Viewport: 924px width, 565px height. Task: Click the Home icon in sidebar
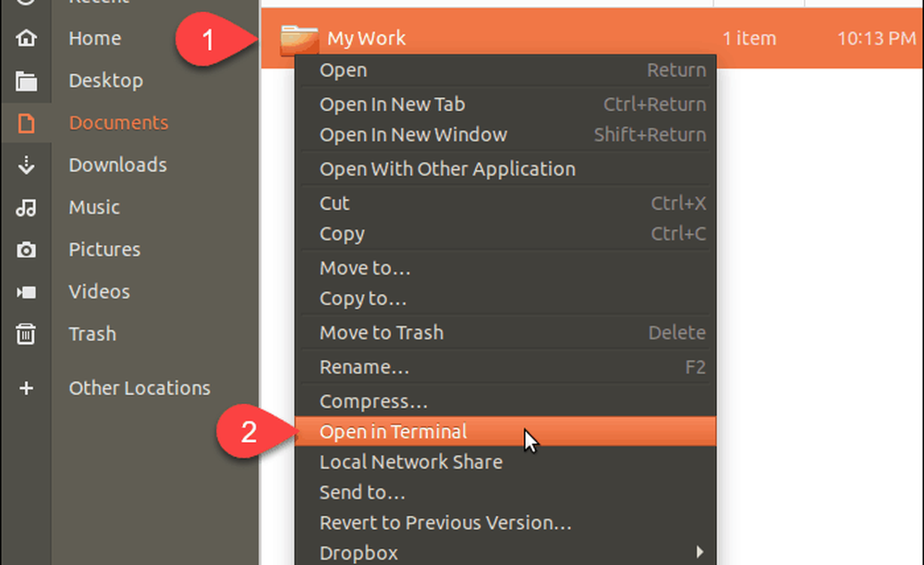click(27, 38)
